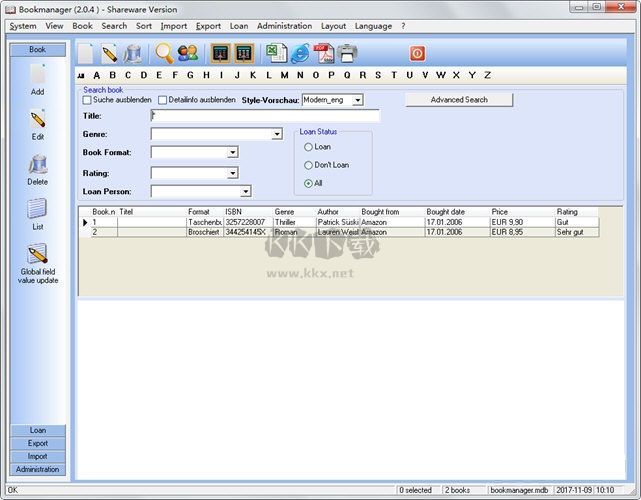Image resolution: width=641 pixels, height=500 pixels.
Task: Switch to the Loan sidebar section
Action: [x=38, y=431]
